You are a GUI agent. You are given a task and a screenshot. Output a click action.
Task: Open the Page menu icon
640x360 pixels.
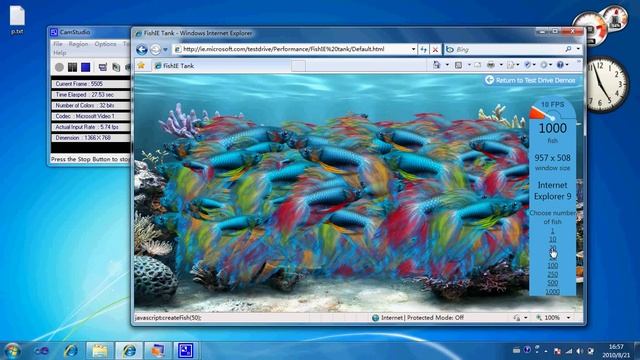511,65
